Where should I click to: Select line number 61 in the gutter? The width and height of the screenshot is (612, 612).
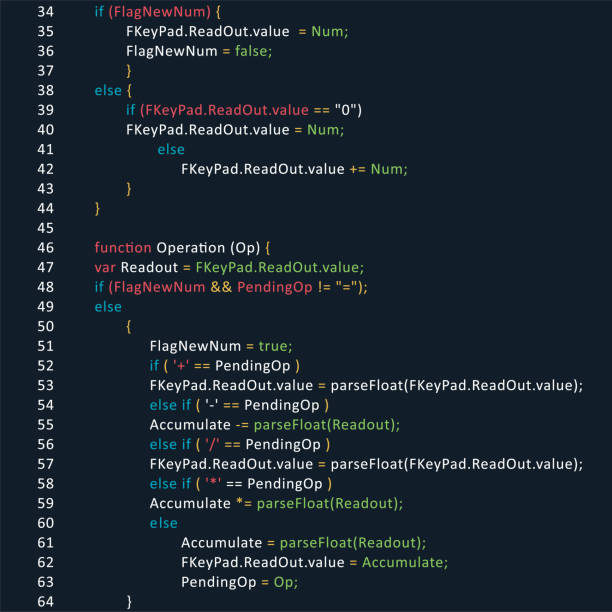[46, 543]
